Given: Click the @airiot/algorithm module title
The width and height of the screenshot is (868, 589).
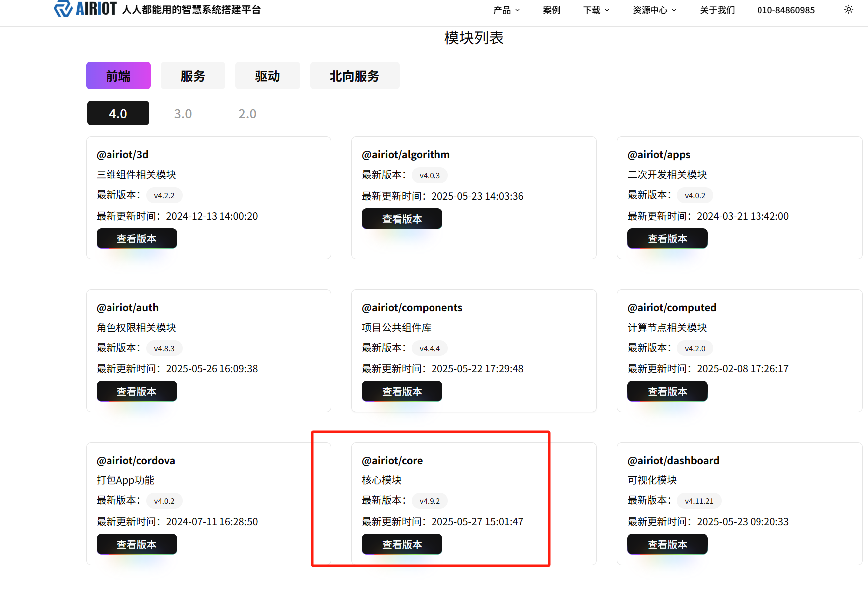Looking at the screenshot, I should pos(406,155).
